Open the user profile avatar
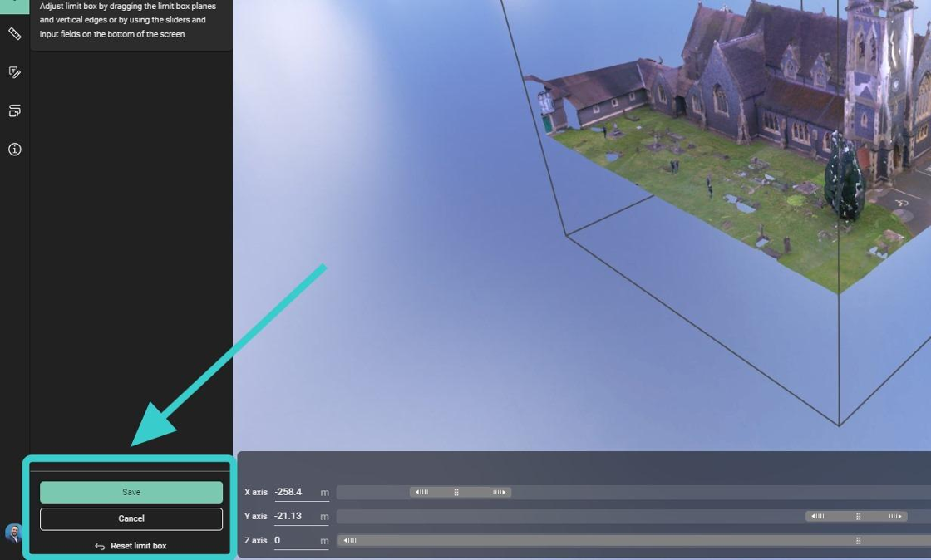The image size is (931, 560). click(13, 533)
